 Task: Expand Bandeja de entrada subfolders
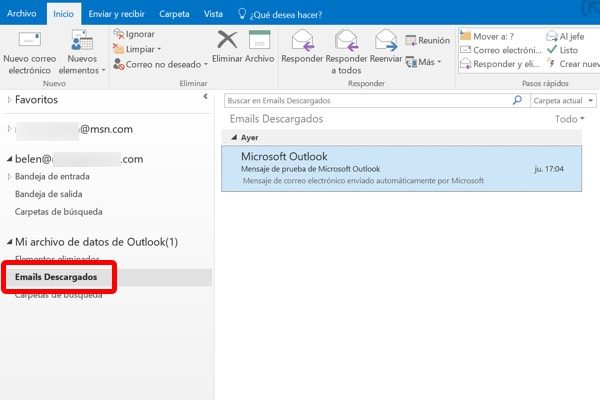click(9, 176)
